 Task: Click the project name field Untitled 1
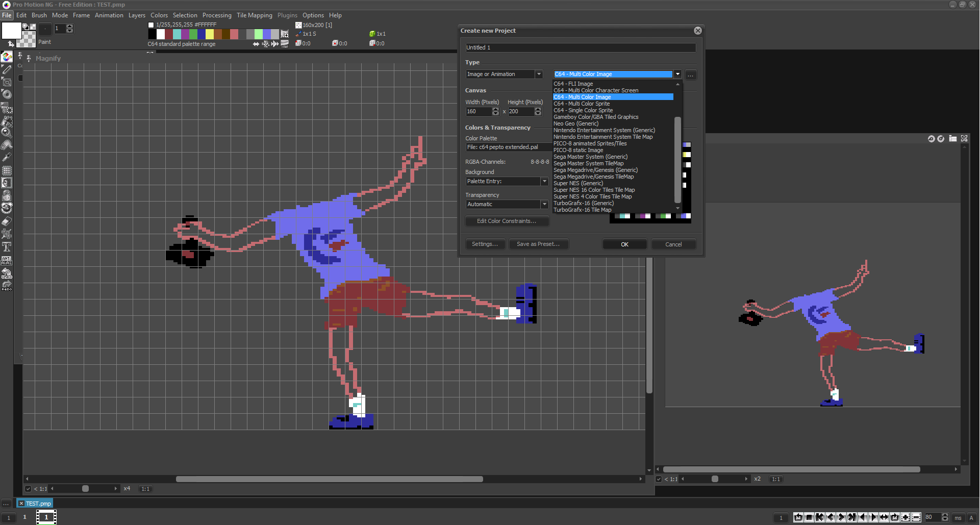tap(581, 47)
